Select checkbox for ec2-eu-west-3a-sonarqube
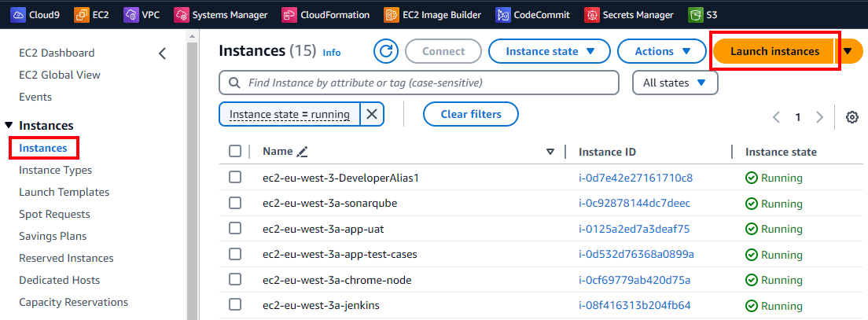This screenshot has width=868, height=320. point(235,203)
